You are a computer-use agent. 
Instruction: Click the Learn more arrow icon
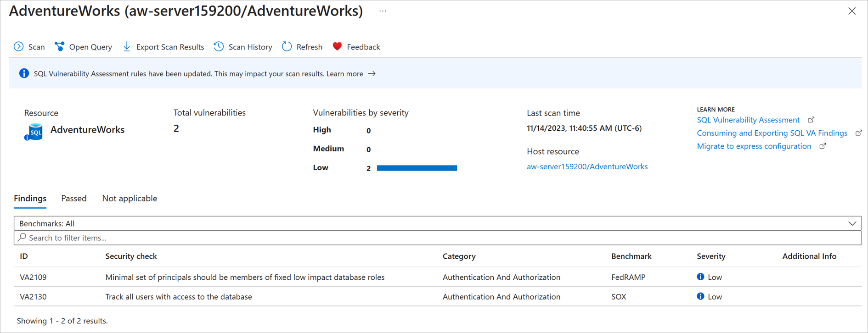[372, 73]
